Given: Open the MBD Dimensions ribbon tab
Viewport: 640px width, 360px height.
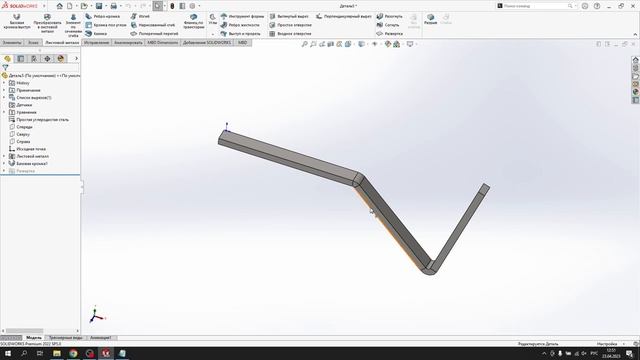Looking at the screenshot, I should pyautogui.click(x=162, y=42).
